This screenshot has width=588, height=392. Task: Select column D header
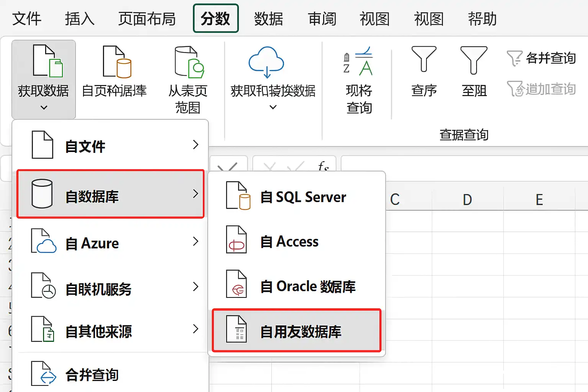click(467, 199)
